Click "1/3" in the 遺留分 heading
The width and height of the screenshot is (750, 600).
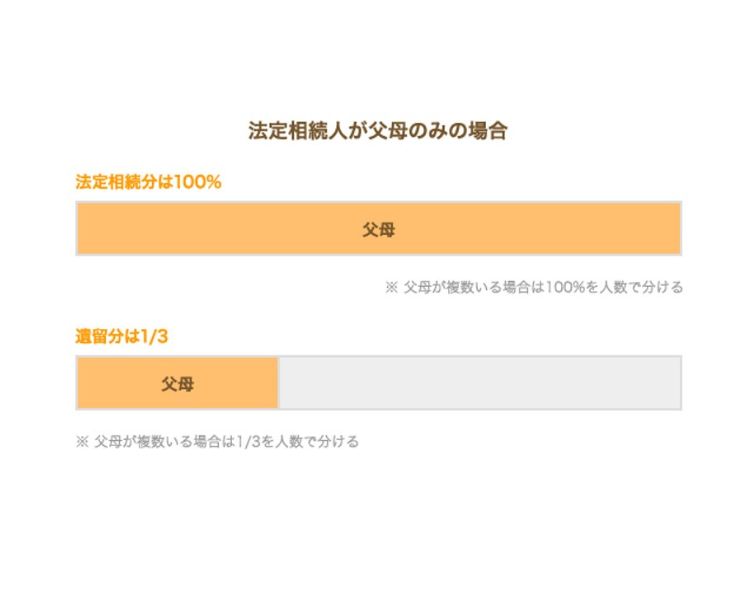153,336
